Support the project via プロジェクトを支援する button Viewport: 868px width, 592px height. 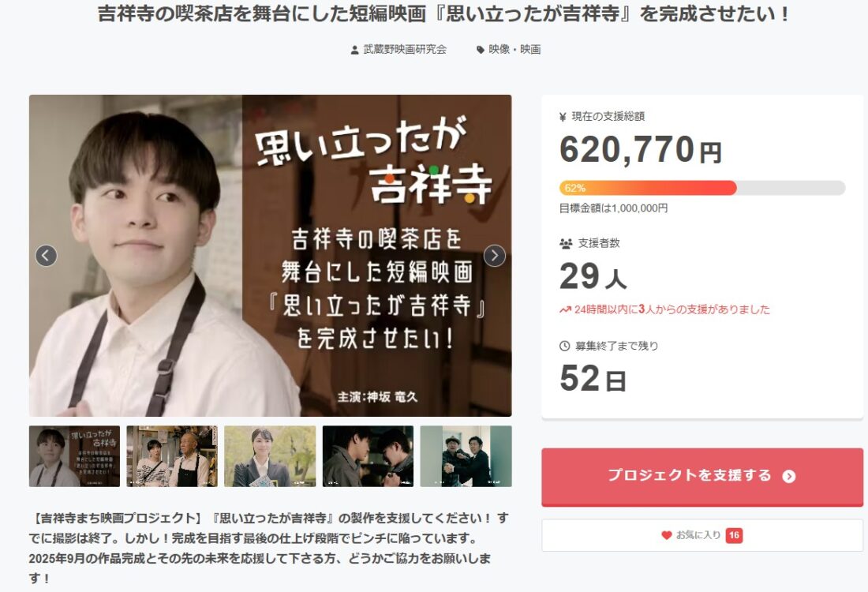coord(702,477)
